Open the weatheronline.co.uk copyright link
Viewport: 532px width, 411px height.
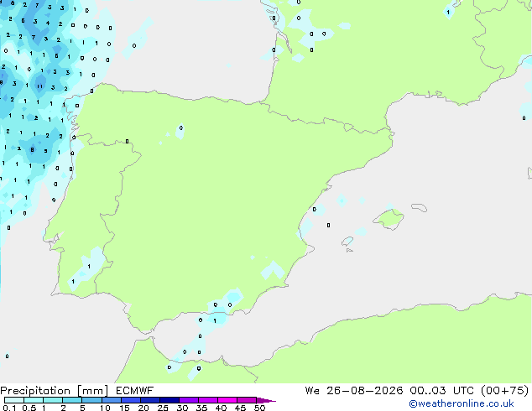coord(462,403)
